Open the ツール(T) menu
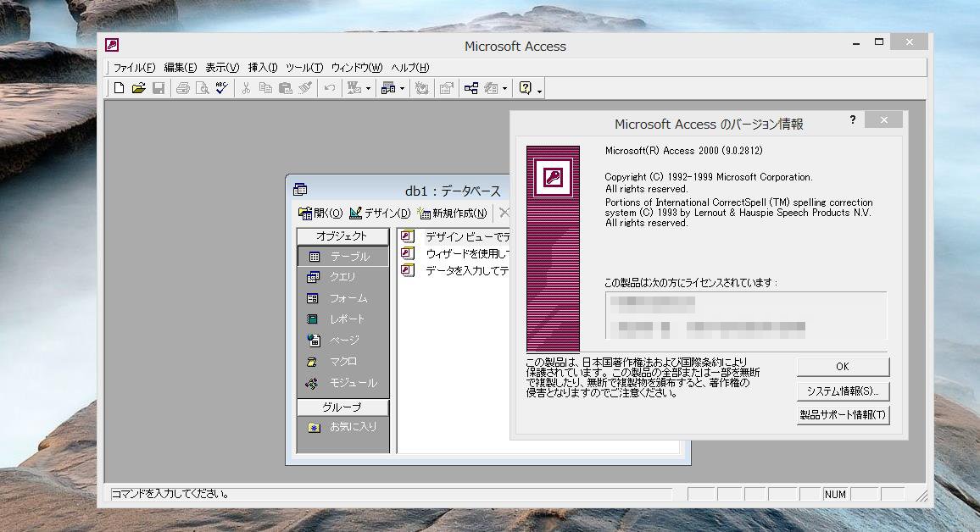980x532 pixels. pos(304,68)
